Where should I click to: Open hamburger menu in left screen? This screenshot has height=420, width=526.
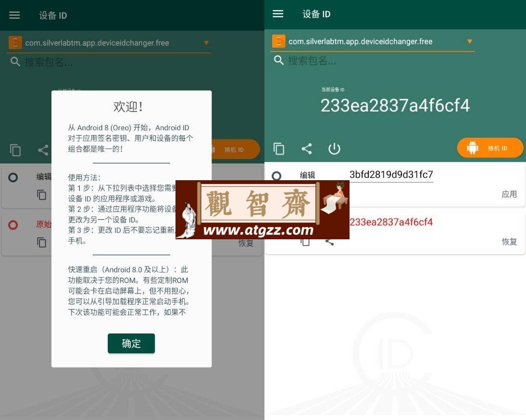(x=14, y=15)
